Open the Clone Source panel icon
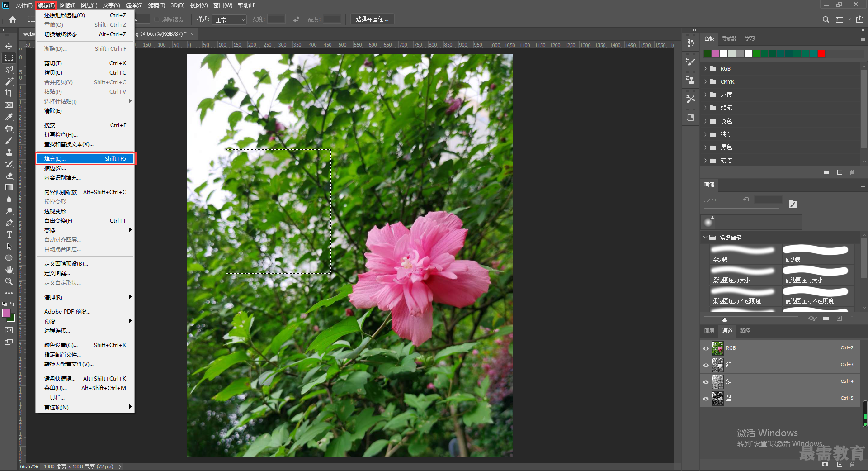This screenshot has width=868, height=471. (x=690, y=80)
